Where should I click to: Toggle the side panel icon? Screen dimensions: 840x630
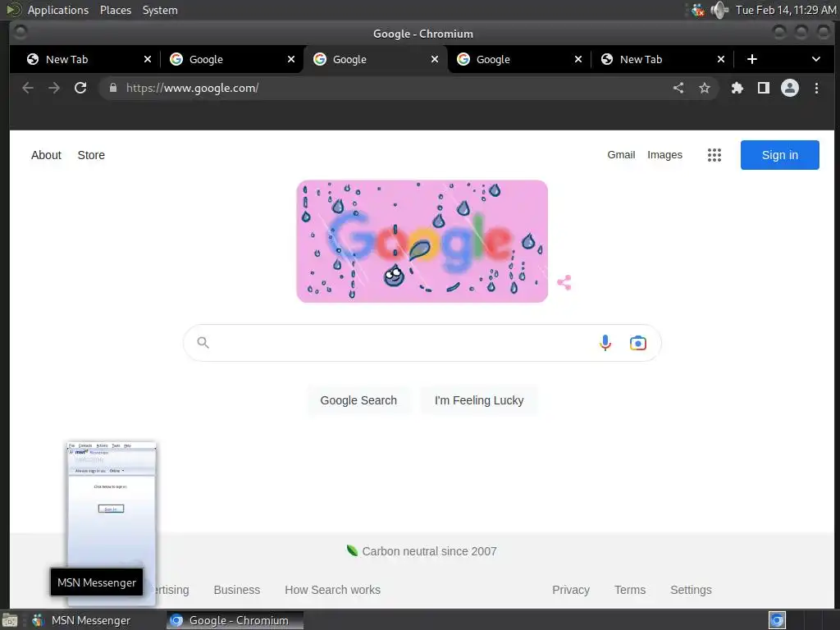click(x=764, y=88)
